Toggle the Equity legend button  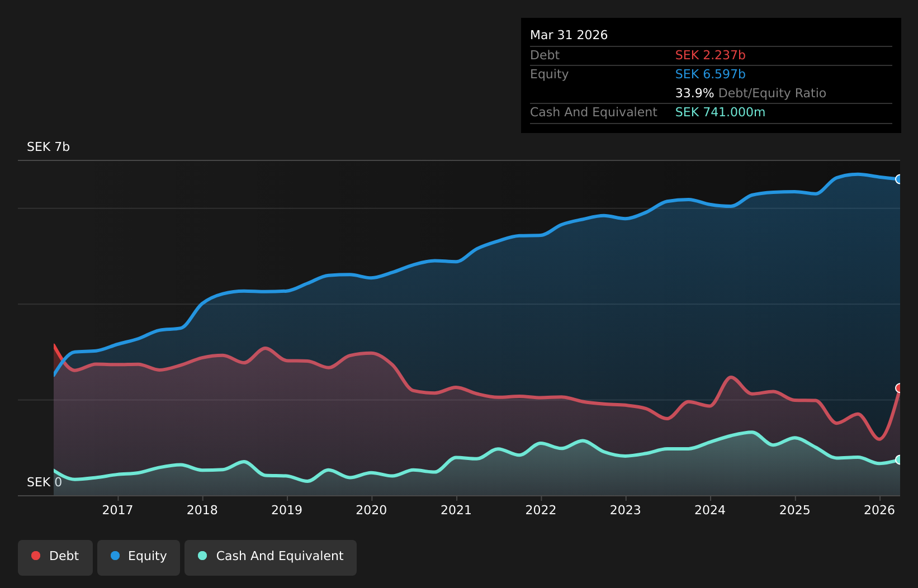[139, 557]
